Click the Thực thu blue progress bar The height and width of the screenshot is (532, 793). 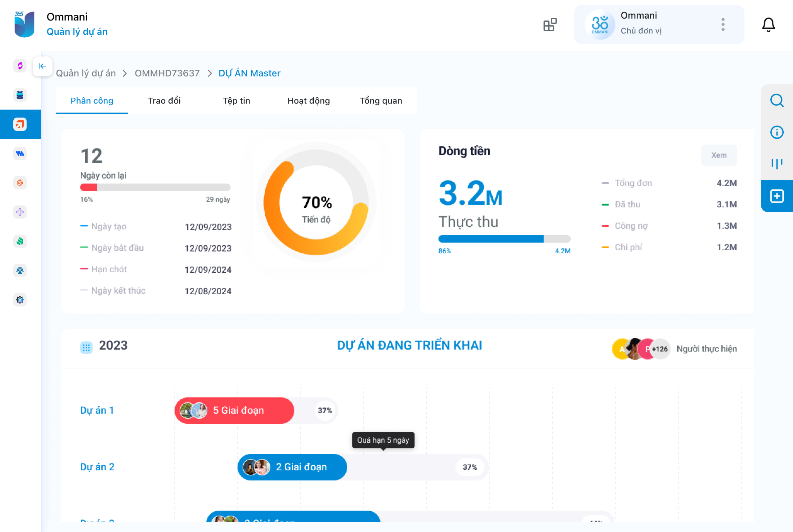click(x=491, y=239)
